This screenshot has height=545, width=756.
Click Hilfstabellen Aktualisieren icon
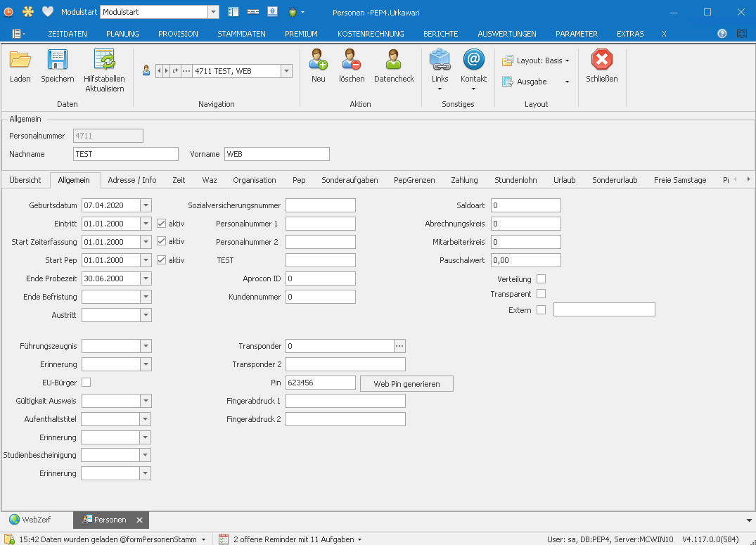tap(105, 60)
